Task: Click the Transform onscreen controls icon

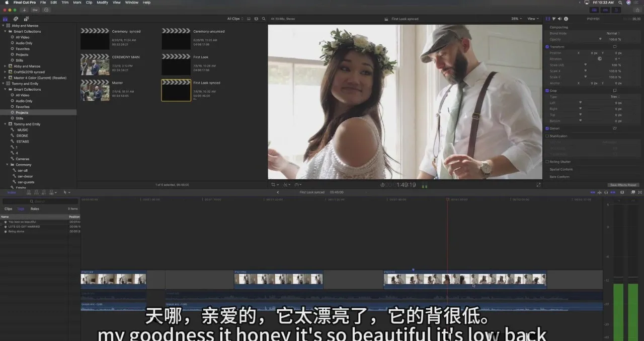Action: point(614,47)
